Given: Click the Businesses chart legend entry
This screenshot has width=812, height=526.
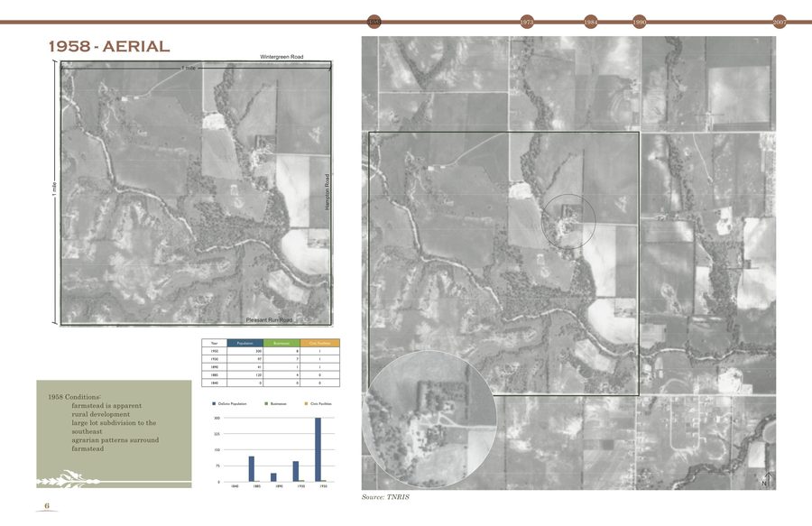Looking at the screenshot, I should pos(275,404).
